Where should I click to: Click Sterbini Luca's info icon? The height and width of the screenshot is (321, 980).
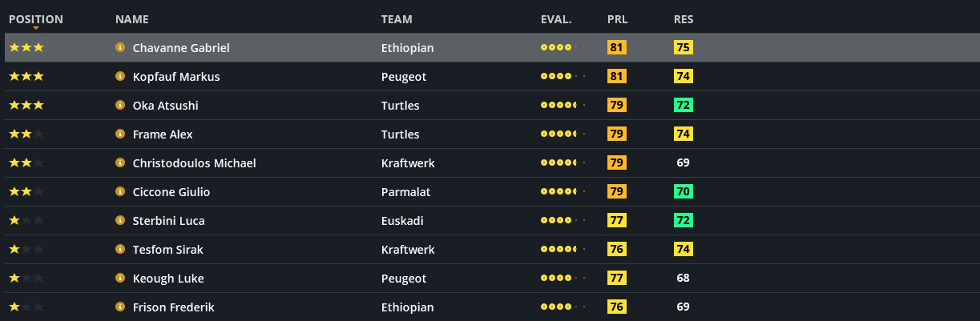pyautogui.click(x=120, y=221)
